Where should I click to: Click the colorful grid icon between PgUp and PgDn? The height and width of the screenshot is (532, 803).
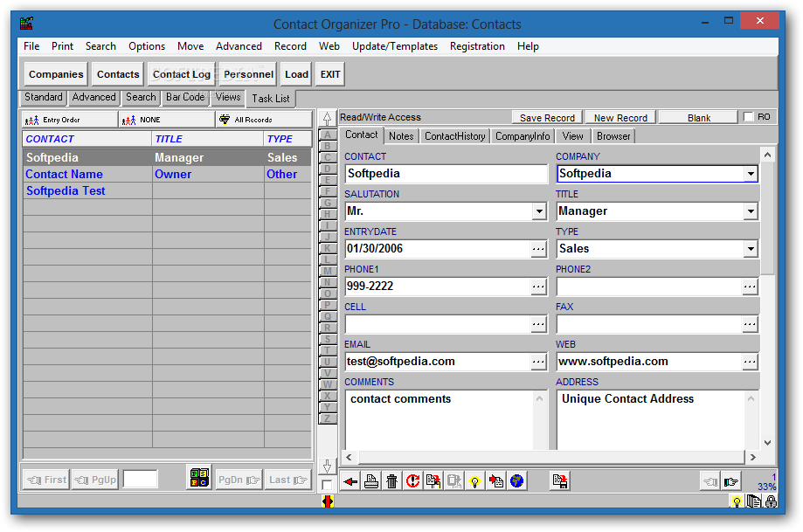[200, 478]
